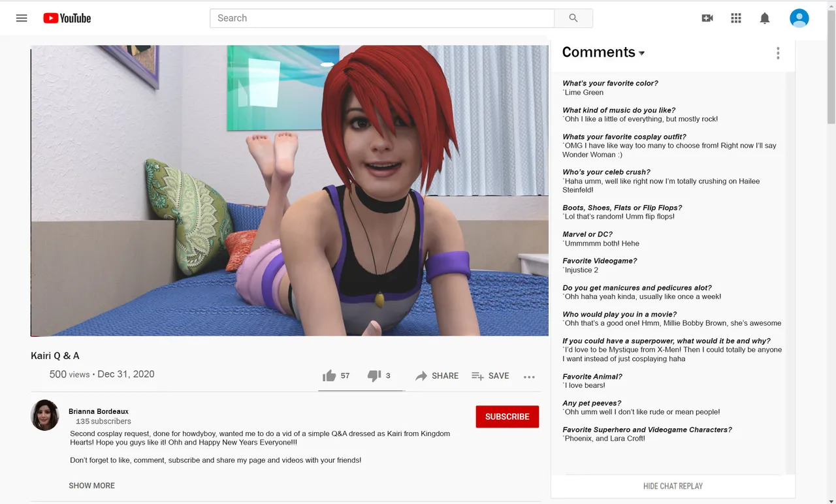Click the 135 subscribers text
The height and width of the screenshot is (504, 836).
[x=103, y=422]
